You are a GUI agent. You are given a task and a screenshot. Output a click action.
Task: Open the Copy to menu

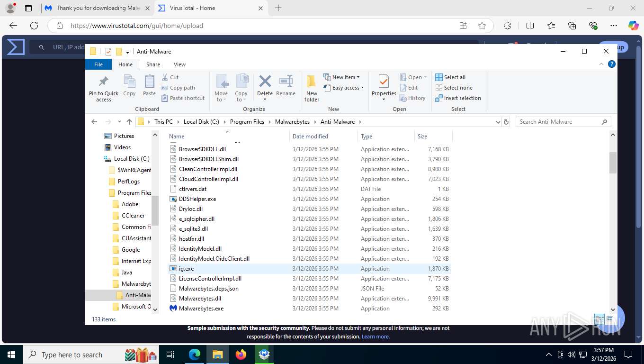pos(241,88)
